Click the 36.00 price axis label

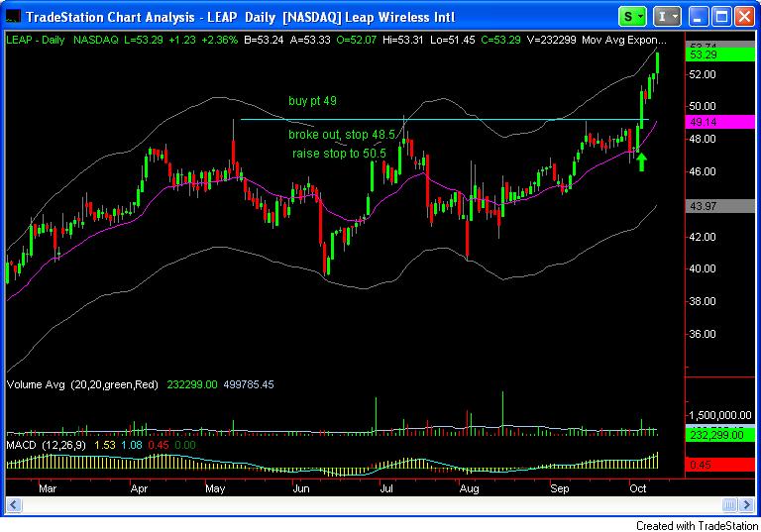(x=703, y=334)
